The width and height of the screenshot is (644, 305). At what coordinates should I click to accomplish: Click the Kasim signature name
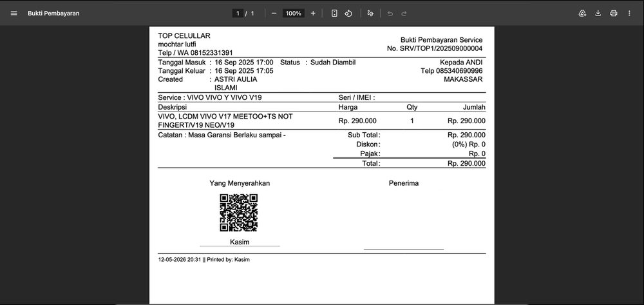[x=240, y=242]
